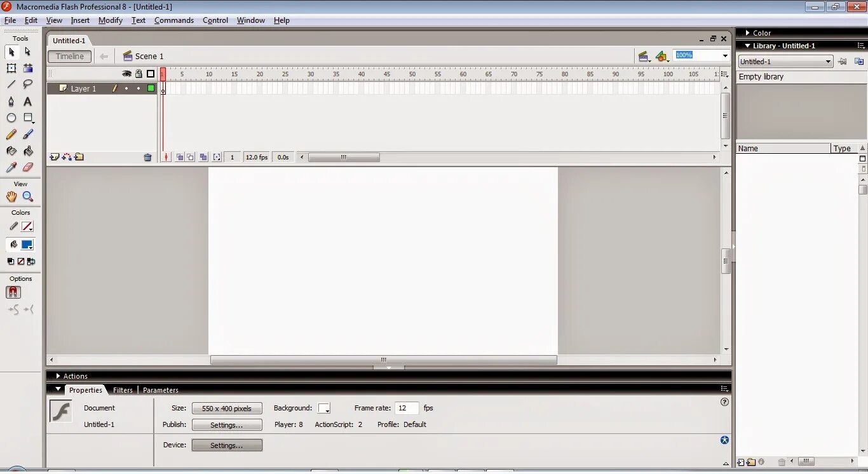This screenshot has height=474, width=868.
Task: Click the No Color button
Action: click(x=20, y=261)
